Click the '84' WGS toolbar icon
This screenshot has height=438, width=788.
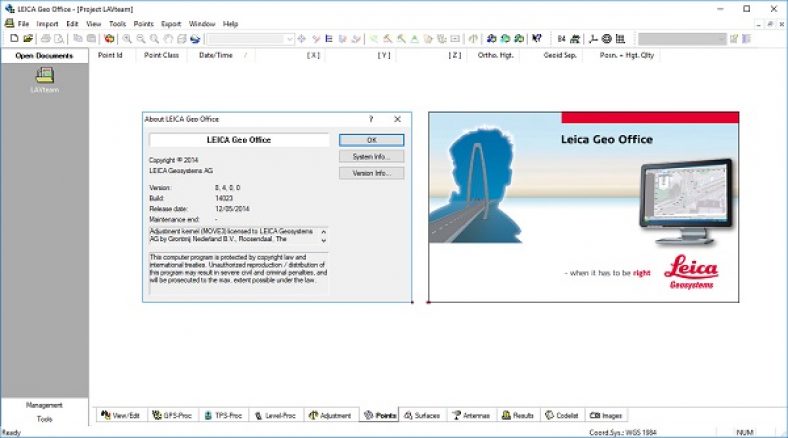[x=561, y=39]
